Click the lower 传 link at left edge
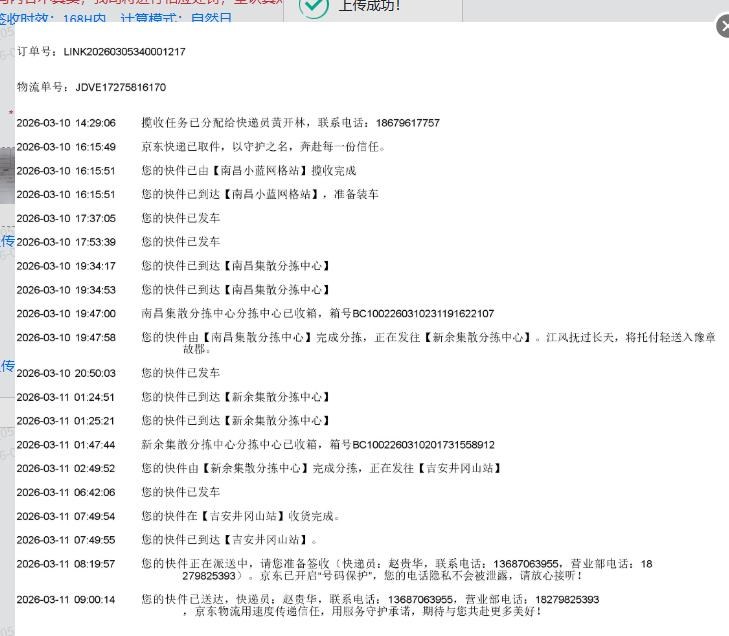Screen dimensions: 729x636 pyautogui.click(x=7, y=366)
